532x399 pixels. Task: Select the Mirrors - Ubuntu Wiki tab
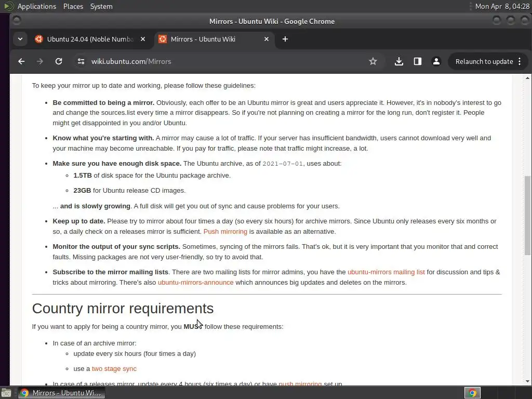coord(214,39)
